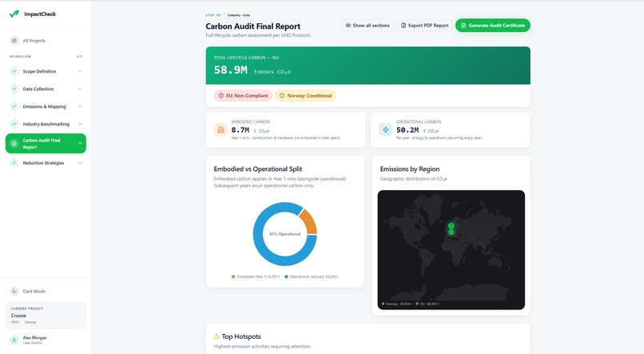This screenshot has height=354, width=644.
Task: Open Industry Benchmarking workflow step
Action: [46, 124]
